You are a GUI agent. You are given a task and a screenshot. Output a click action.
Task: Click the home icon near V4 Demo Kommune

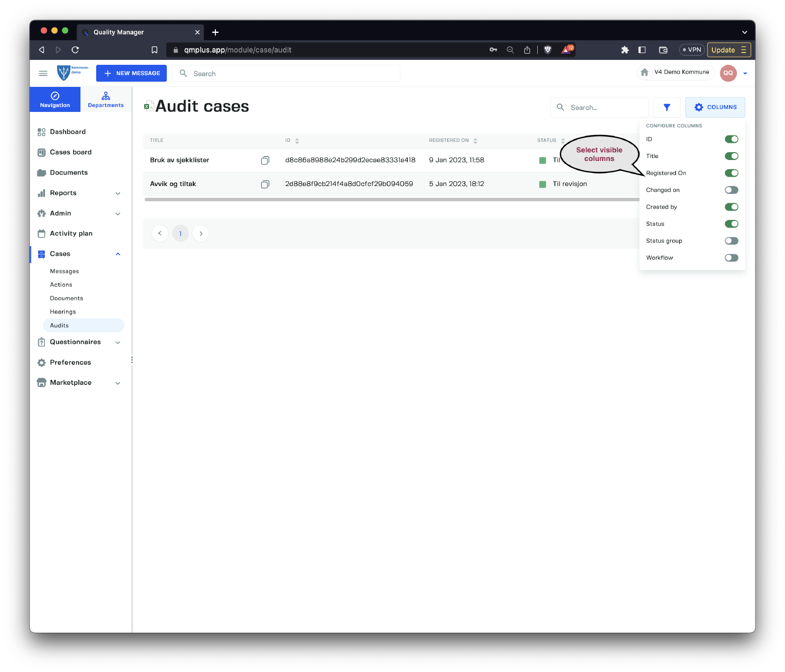(645, 72)
